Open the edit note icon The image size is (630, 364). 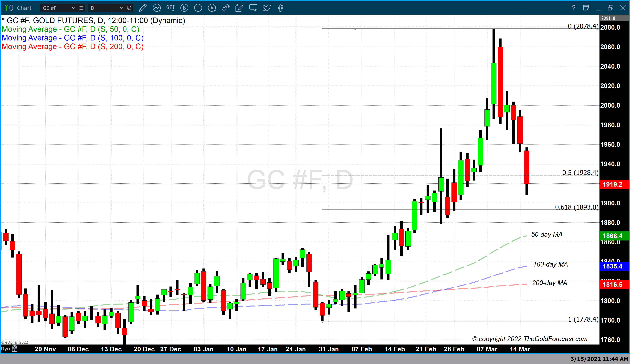[239, 8]
